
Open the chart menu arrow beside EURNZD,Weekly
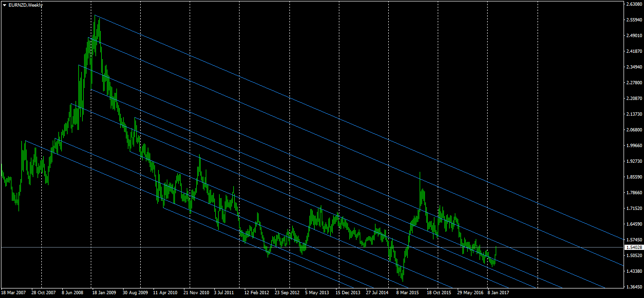click(4, 5)
